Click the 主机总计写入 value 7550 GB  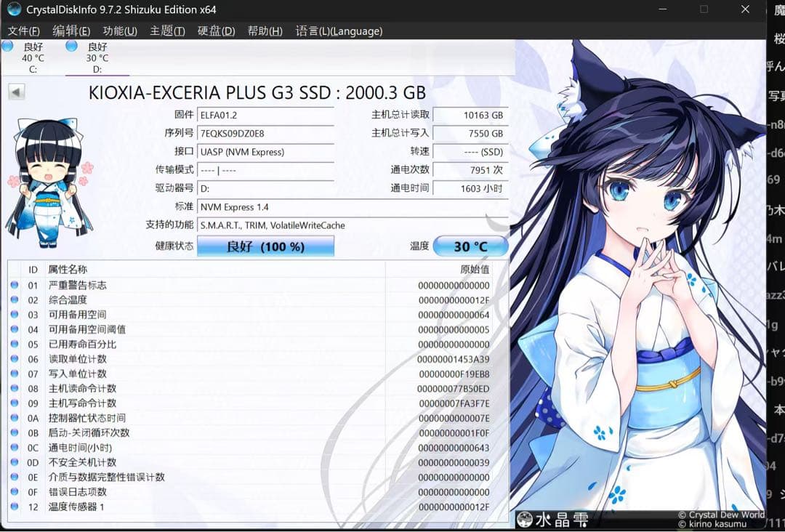(470, 134)
